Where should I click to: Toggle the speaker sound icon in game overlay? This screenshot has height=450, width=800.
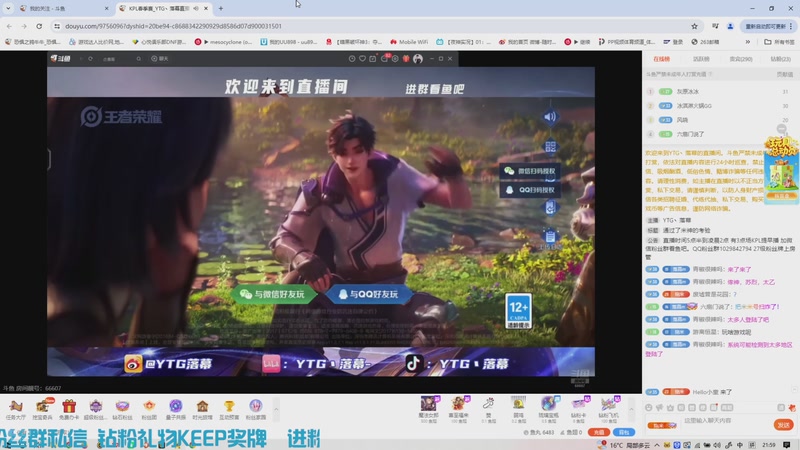(550, 117)
